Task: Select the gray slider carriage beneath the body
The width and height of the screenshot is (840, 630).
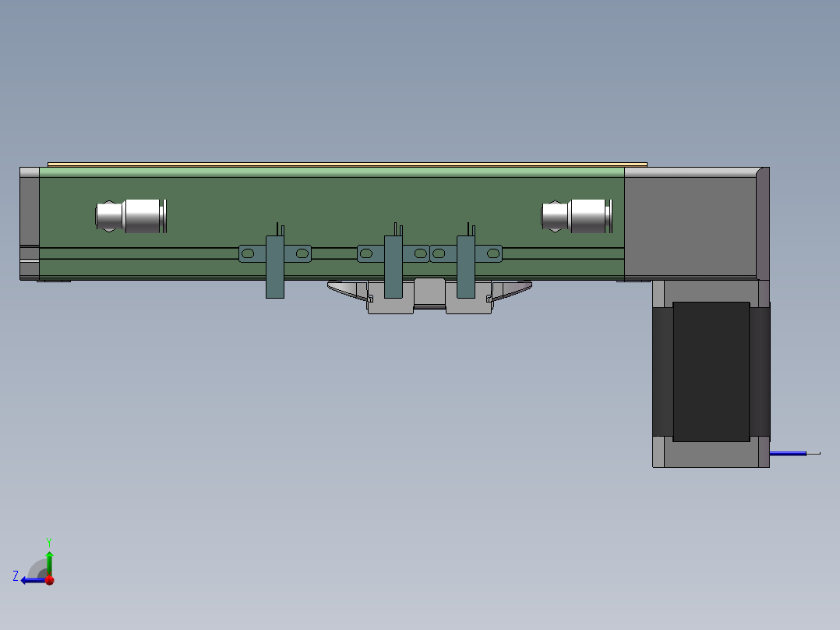Action: pos(429,298)
